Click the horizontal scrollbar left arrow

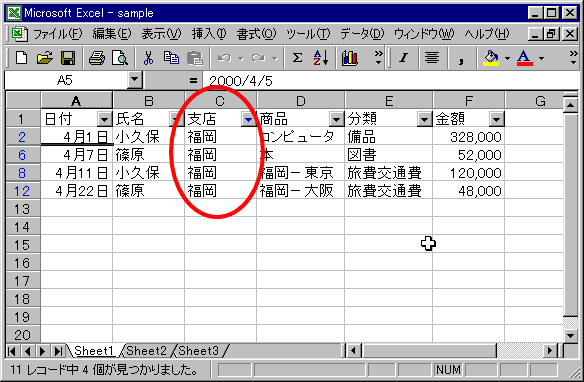click(353, 351)
